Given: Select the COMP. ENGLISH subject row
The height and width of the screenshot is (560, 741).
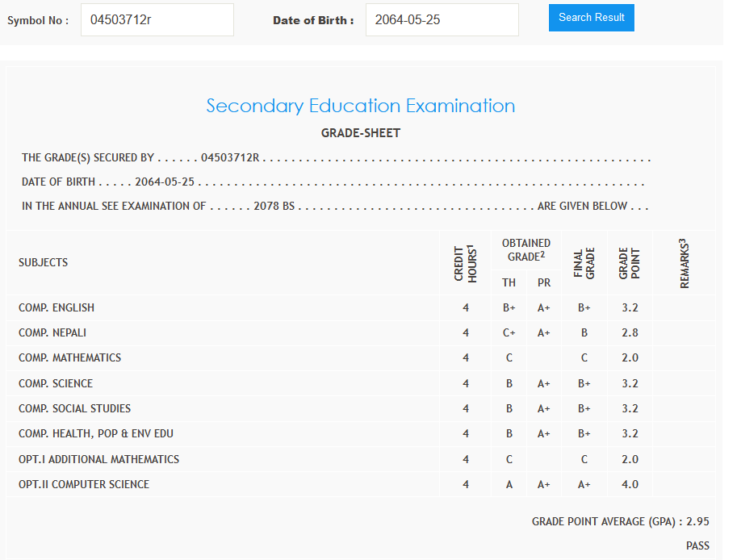Looking at the screenshot, I should click(57, 307).
